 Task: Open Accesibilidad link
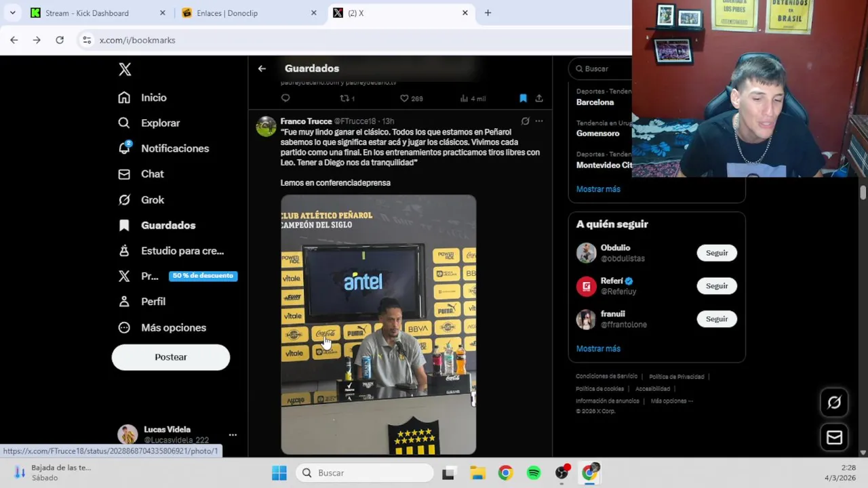653,388
